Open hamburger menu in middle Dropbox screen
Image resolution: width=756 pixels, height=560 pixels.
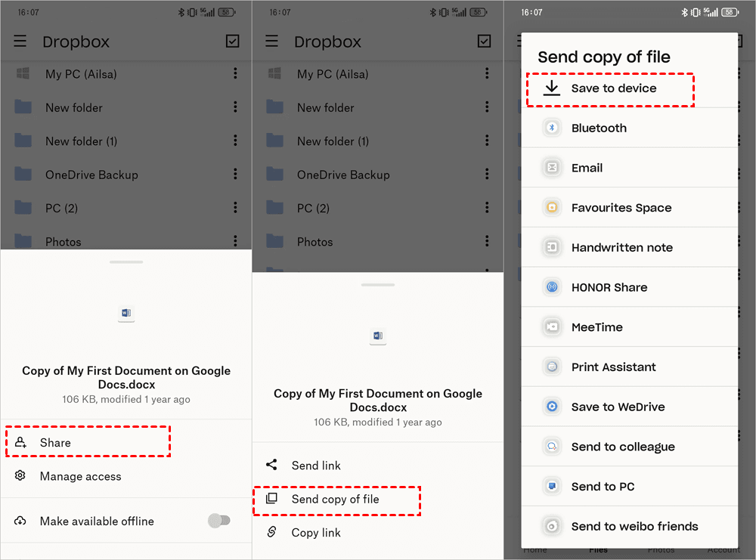(272, 41)
